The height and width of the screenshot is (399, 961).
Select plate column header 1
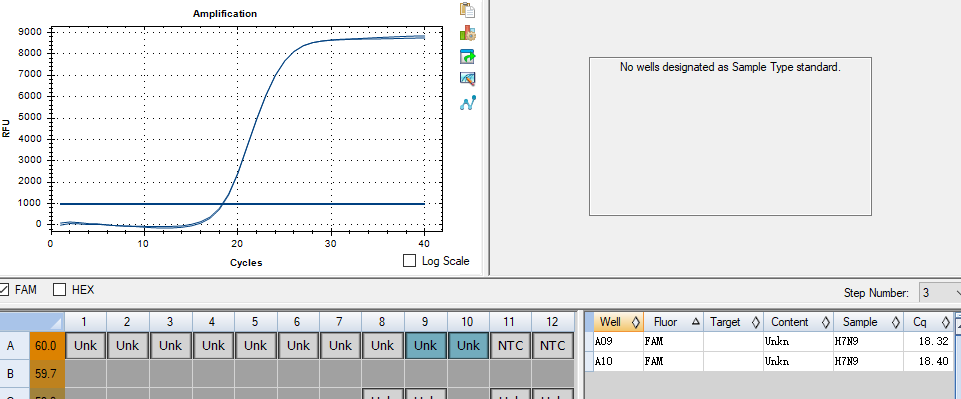click(85, 322)
